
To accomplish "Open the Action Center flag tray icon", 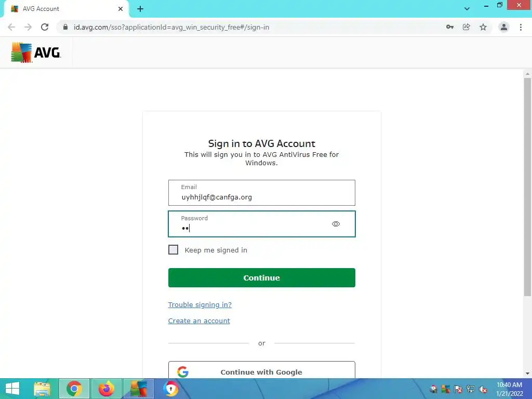I will coord(458,389).
